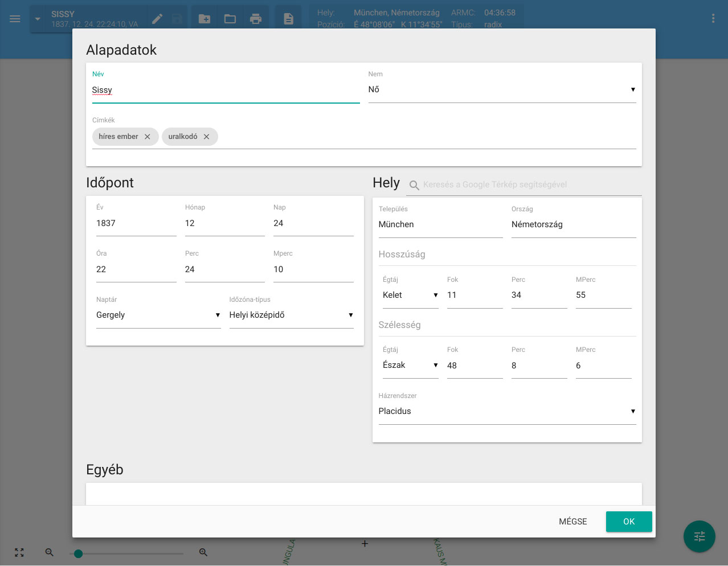This screenshot has width=728, height=566.
Task: Click the MÉGSE cancel button
Action: point(572,522)
